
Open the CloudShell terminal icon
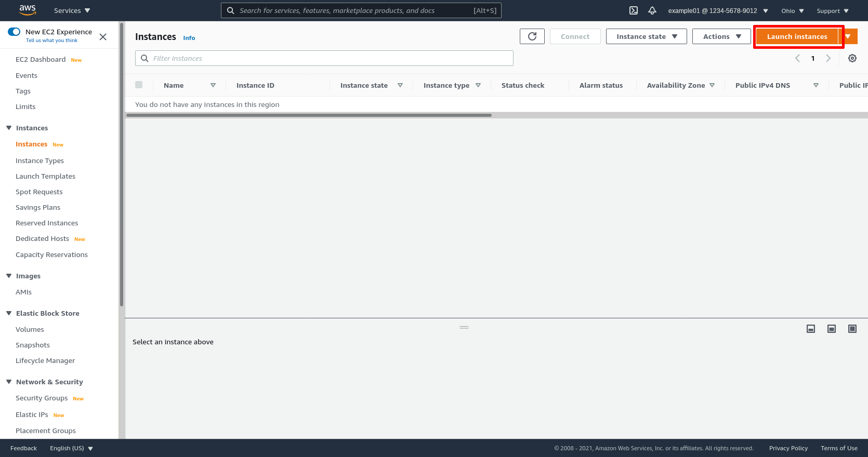point(634,10)
